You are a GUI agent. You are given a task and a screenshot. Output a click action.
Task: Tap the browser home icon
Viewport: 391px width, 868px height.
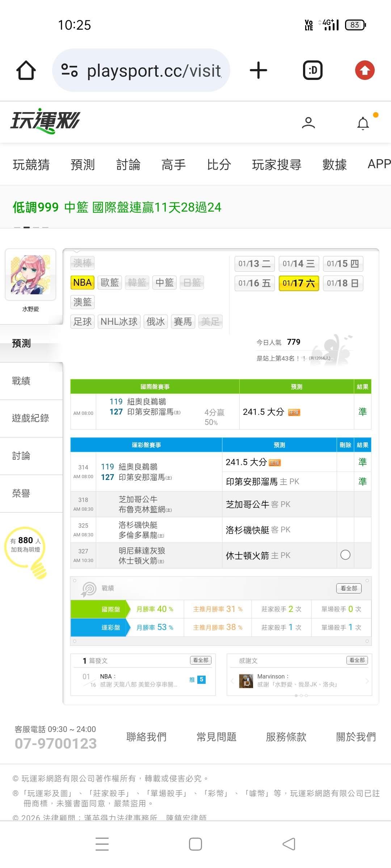[26, 70]
